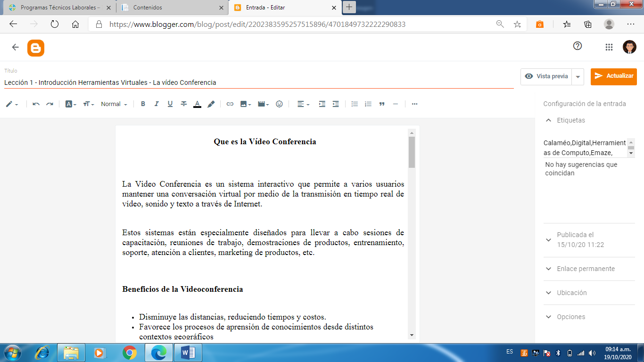
Task: Expand the Enlace permanente section
Action: click(586, 269)
